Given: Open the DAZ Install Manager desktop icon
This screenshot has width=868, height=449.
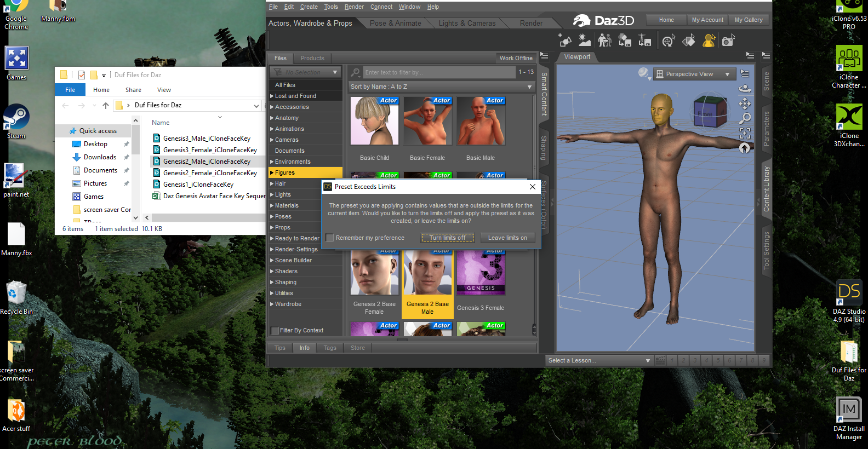Looking at the screenshot, I should [849, 418].
